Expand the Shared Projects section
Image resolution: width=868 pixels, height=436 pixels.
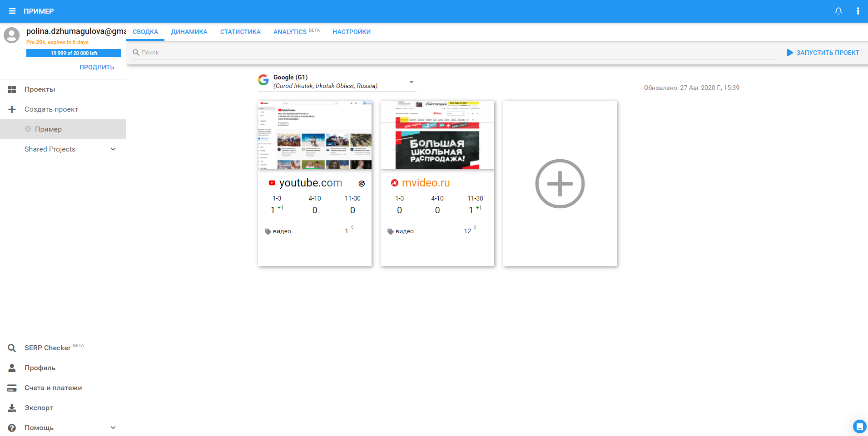tap(113, 149)
